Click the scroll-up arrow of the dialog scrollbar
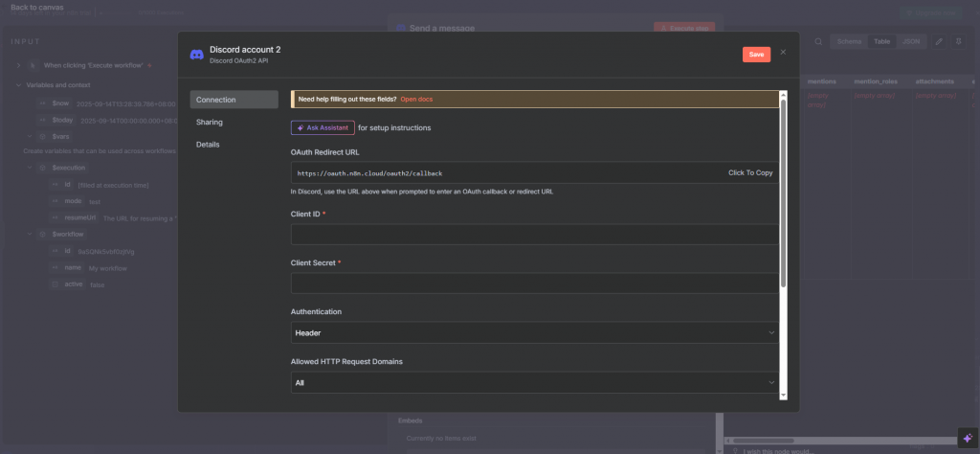Viewport: 980px width, 454px height. [783, 95]
